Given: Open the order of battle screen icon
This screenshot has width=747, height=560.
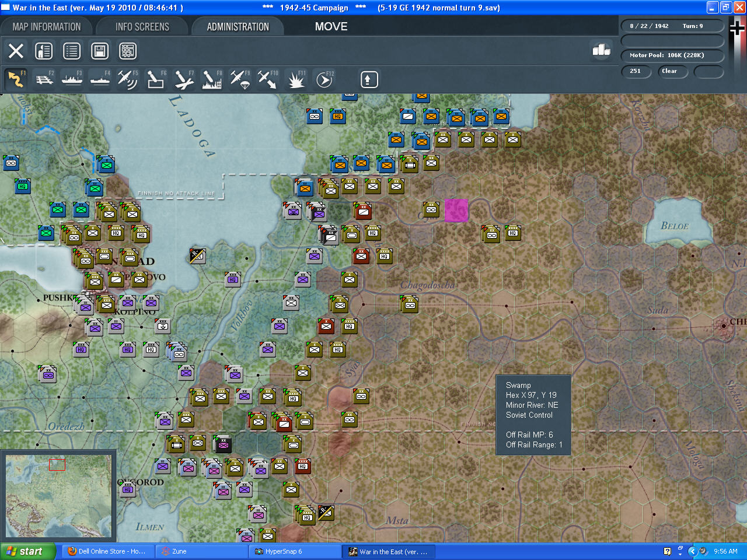Looking at the screenshot, I should (x=44, y=51).
